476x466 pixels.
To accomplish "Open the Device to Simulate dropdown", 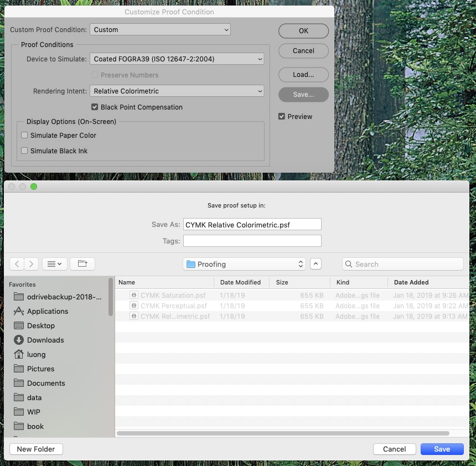I will [177, 59].
